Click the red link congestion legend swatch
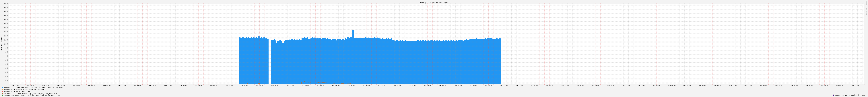 click(x=3, y=91)
